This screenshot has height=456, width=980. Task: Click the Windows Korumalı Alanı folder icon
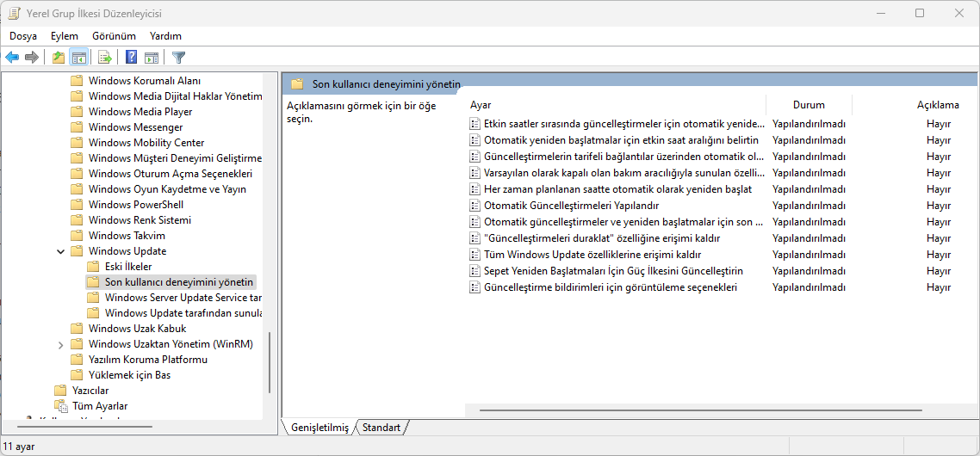point(77,81)
